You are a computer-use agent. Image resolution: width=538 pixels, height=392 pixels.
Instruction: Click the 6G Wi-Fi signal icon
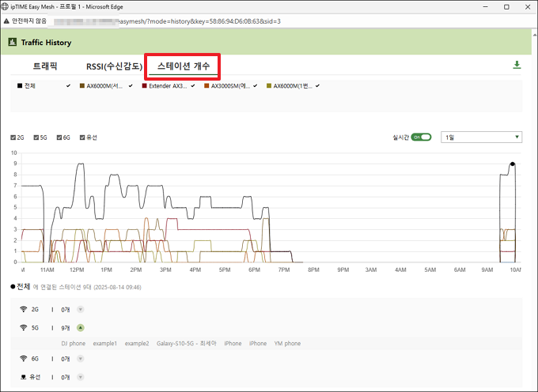[24, 359]
